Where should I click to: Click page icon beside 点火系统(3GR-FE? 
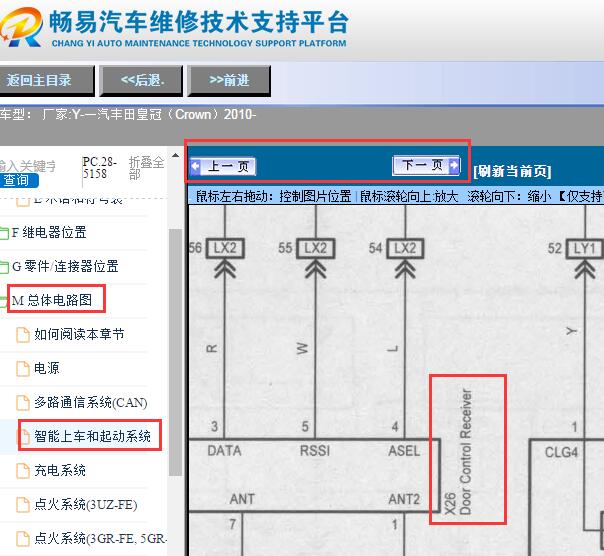pos(23,539)
